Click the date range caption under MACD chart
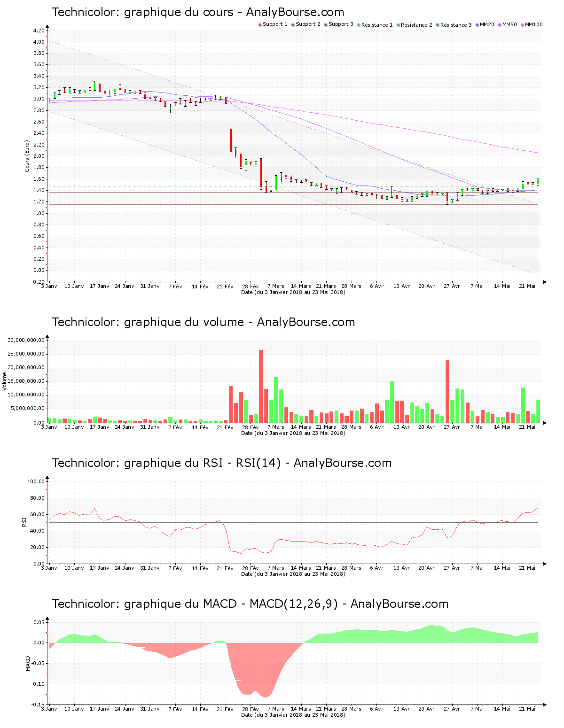564x728 pixels. pyautogui.click(x=293, y=715)
